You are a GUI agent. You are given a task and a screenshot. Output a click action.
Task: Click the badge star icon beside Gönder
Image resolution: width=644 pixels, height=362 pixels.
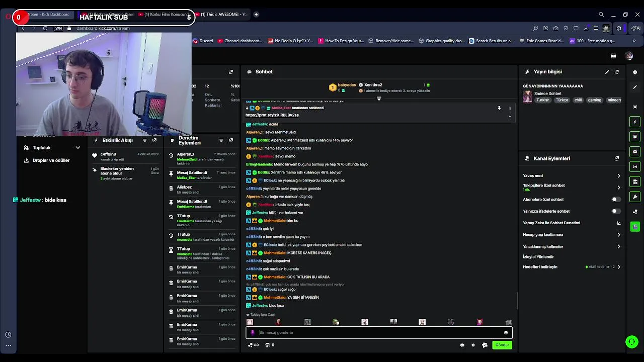(x=485, y=345)
